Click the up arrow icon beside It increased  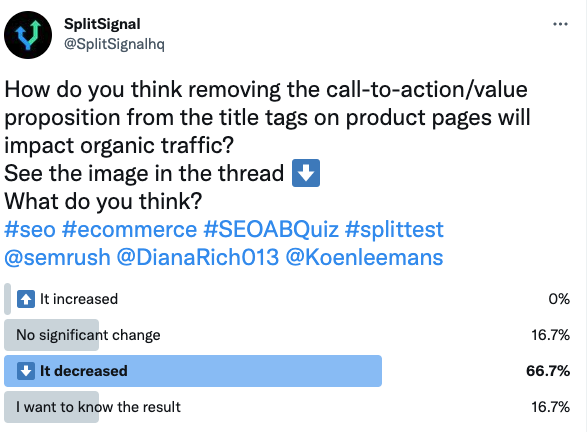click(x=26, y=299)
